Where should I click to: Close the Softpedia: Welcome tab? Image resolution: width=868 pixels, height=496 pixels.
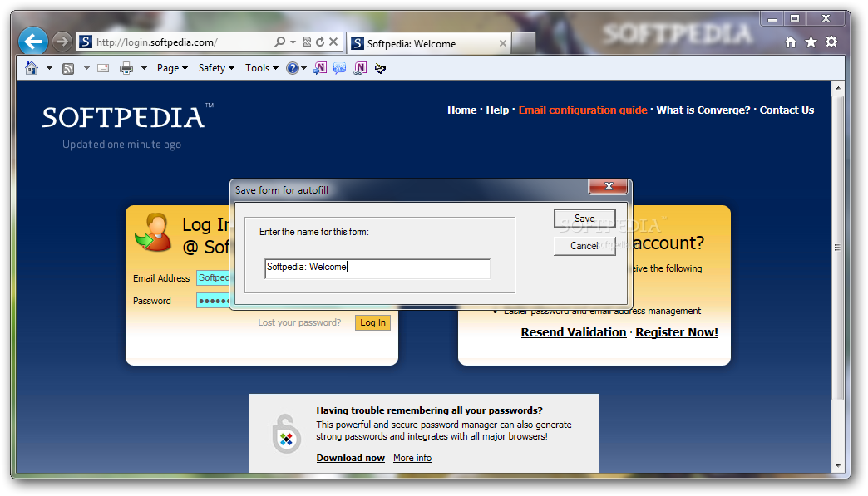[503, 43]
